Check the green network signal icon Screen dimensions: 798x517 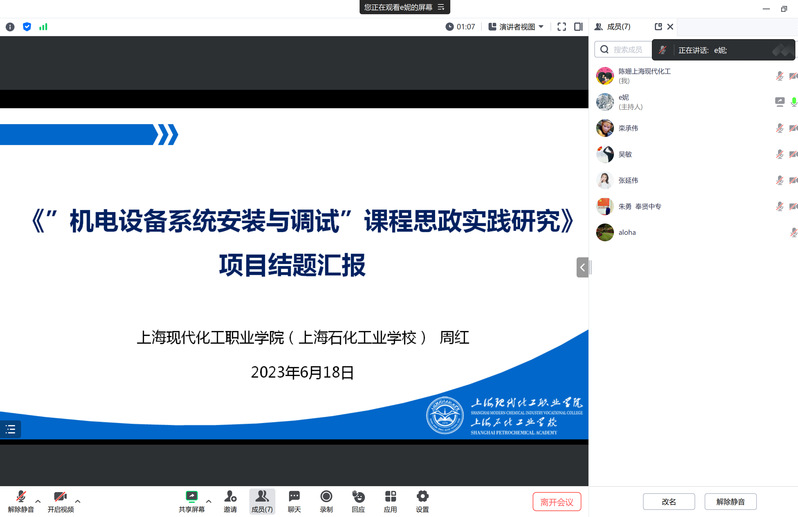tap(43, 27)
